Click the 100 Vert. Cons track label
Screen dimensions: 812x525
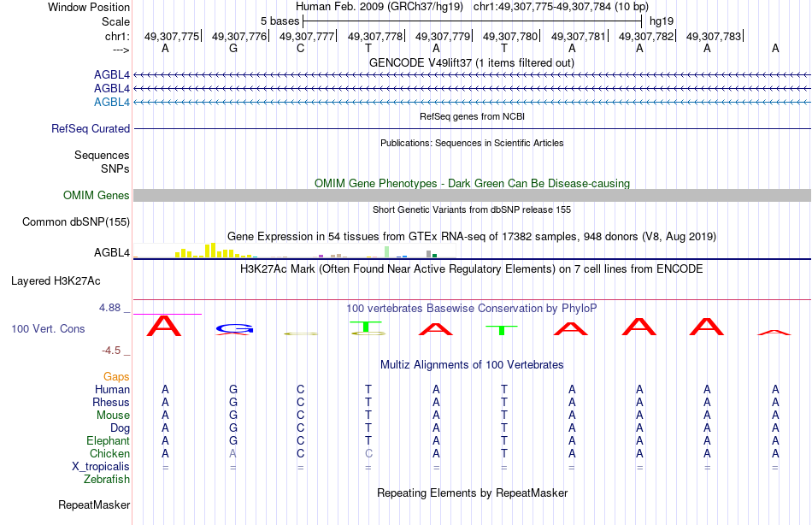tap(48, 328)
